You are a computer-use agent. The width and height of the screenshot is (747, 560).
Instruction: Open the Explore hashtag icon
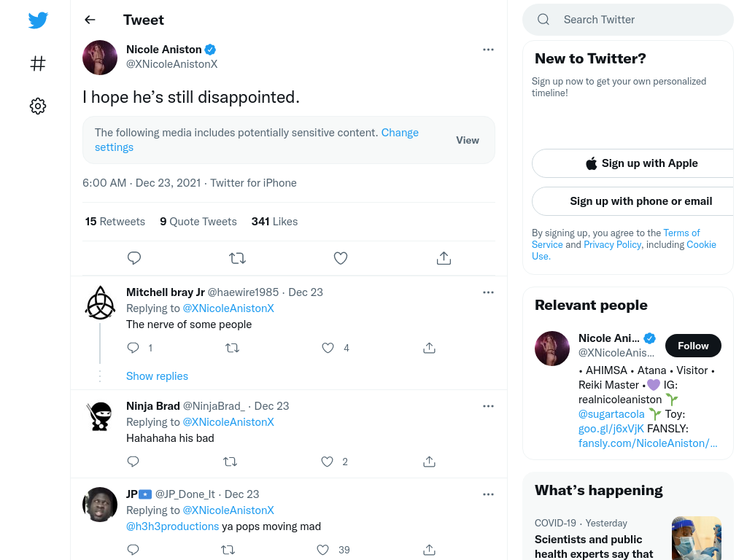coord(38,63)
